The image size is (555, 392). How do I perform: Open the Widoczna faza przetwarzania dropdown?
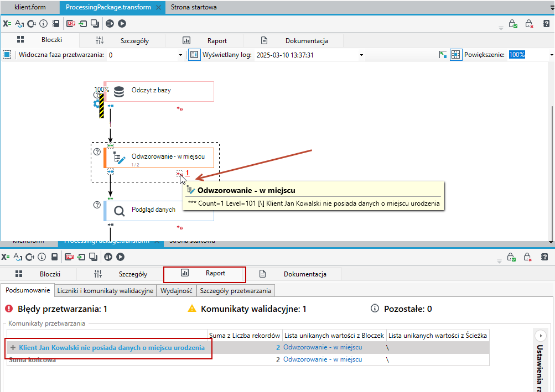coord(180,55)
